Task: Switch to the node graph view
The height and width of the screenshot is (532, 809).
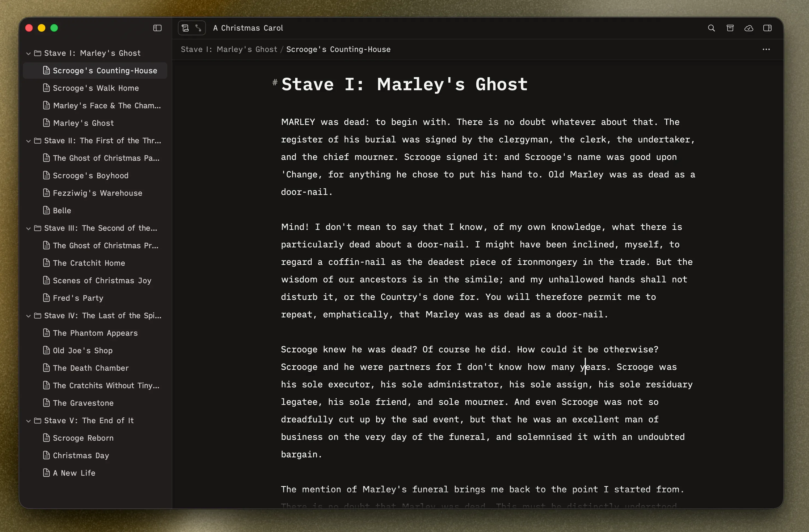Action: coord(198,28)
